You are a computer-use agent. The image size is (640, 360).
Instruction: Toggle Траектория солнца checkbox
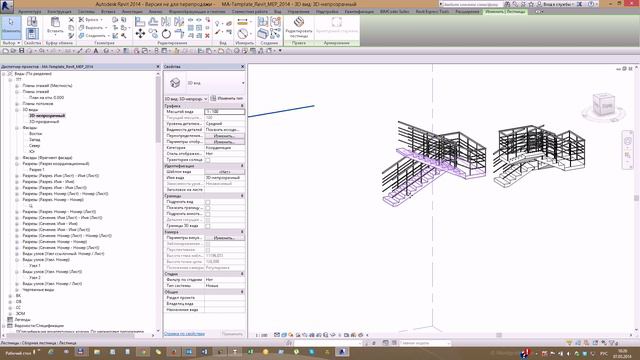(x=207, y=160)
